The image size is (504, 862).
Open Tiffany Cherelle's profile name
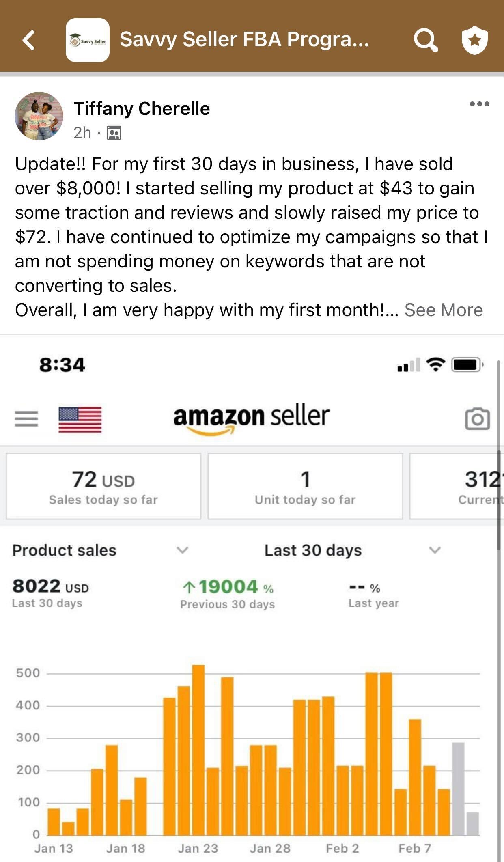coord(142,108)
